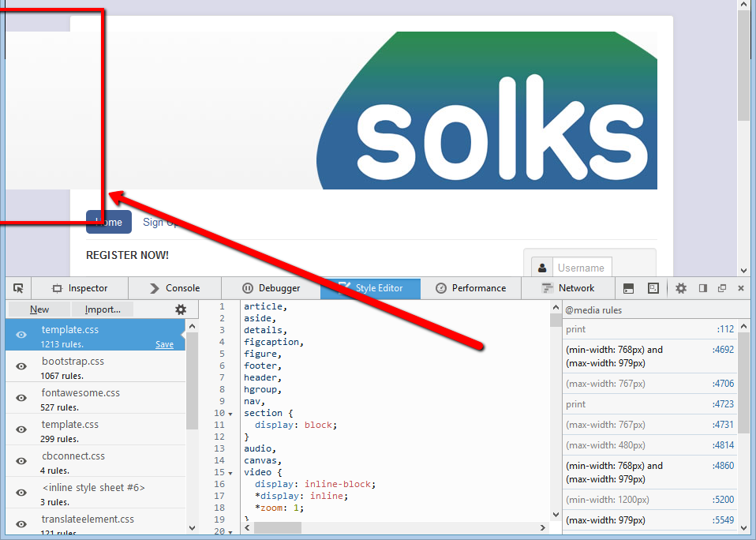This screenshot has height=540, width=756.
Task: Close the developer tools panel
Action: coord(741,288)
